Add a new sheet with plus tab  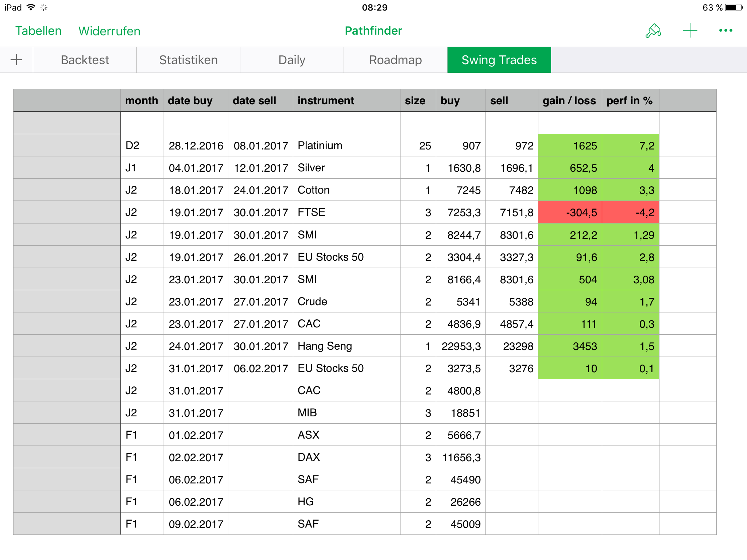pos(16,60)
